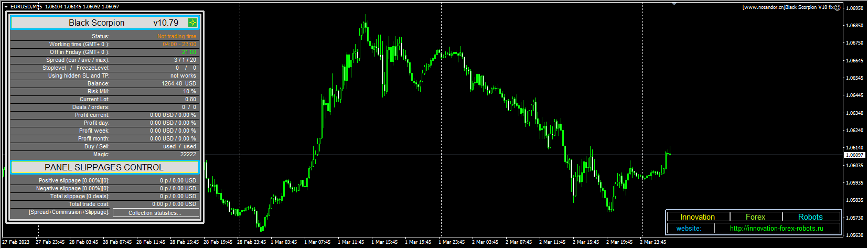Click the '1 Mar 11:45' time axis label
Screen dimensions: 868x249
[x=351, y=242]
